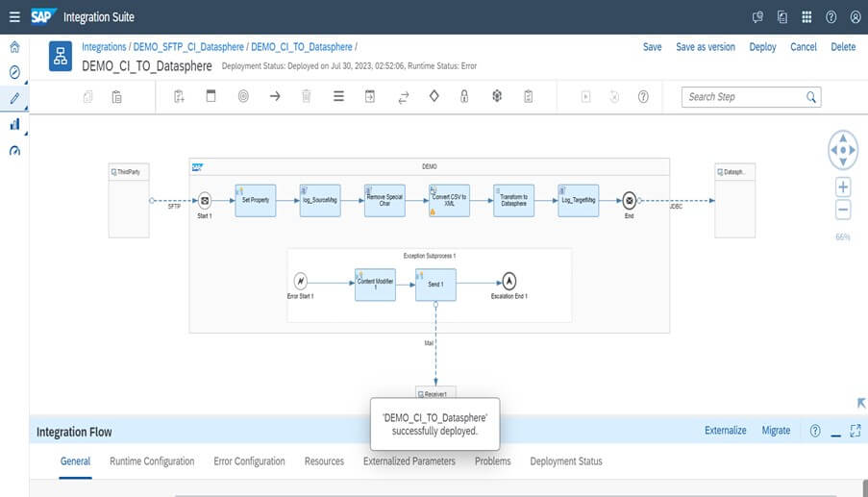
Task: Open the hamburger navigation menu
Action: [14, 17]
